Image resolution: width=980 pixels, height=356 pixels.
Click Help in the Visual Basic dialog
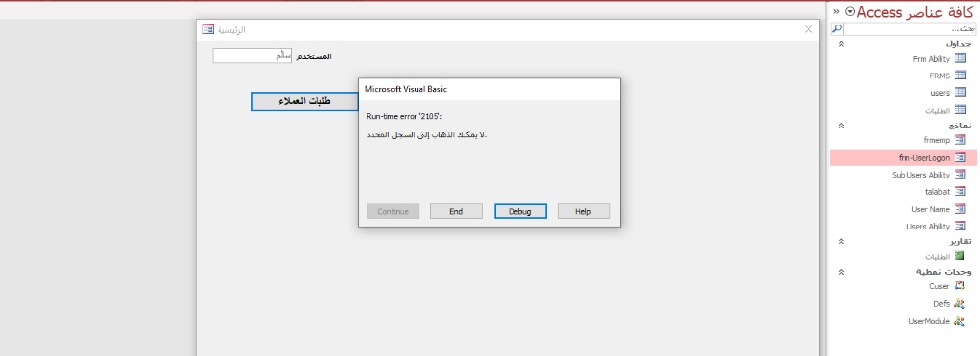[x=583, y=211]
